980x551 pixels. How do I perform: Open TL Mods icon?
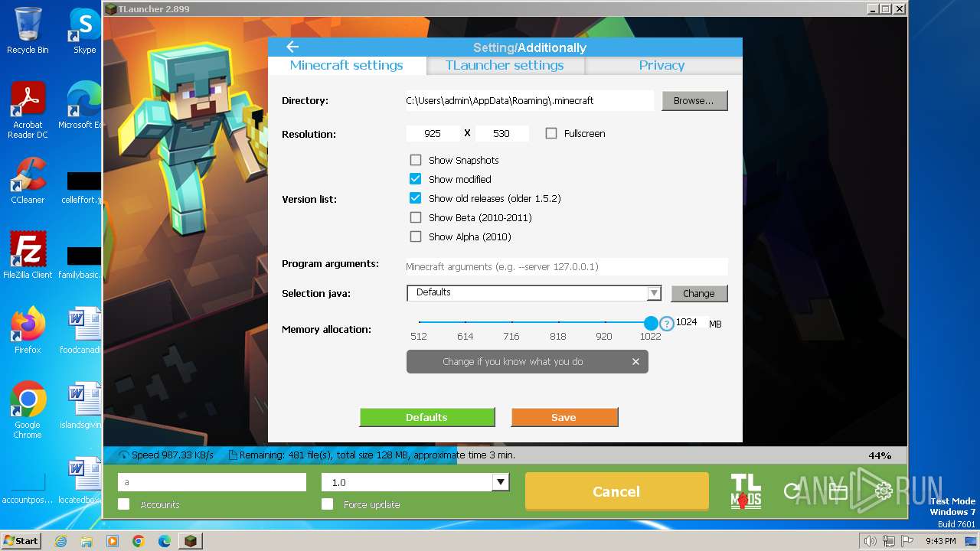(745, 492)
